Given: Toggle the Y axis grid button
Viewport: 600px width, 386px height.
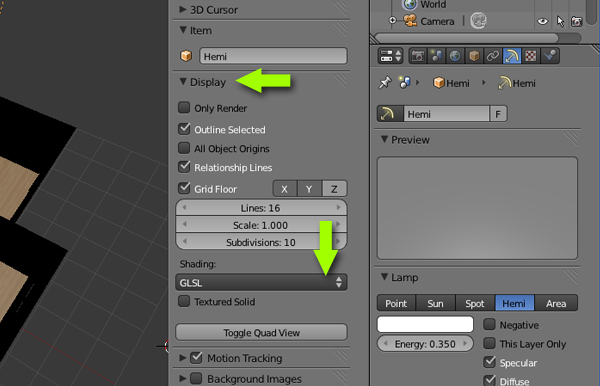Looking at the screenshot, I should pyautogui.click(x=309, y=189).
